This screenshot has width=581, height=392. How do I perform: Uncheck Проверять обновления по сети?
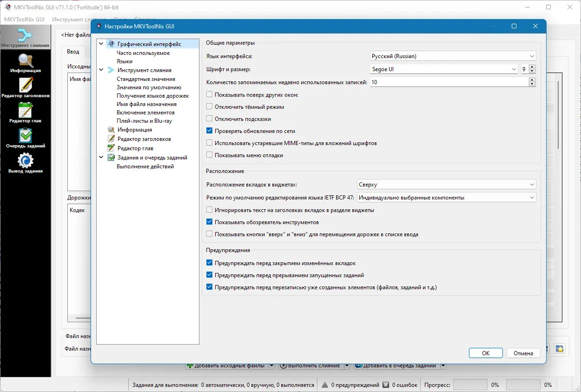[x=210, y=131]
